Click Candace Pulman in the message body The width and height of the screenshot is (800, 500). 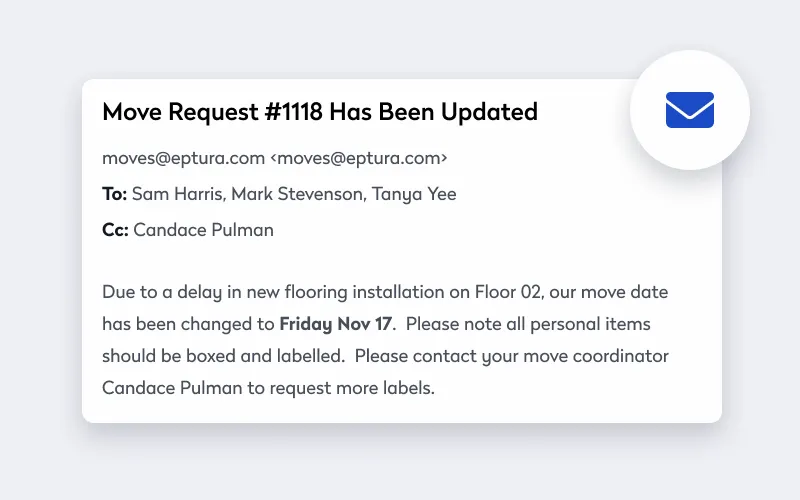172,388
